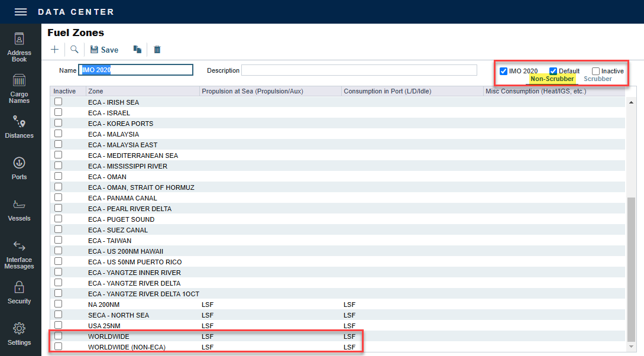Check the Inactive checkbox at top right
Screen dimensions: 644x356
pos(596,71)
